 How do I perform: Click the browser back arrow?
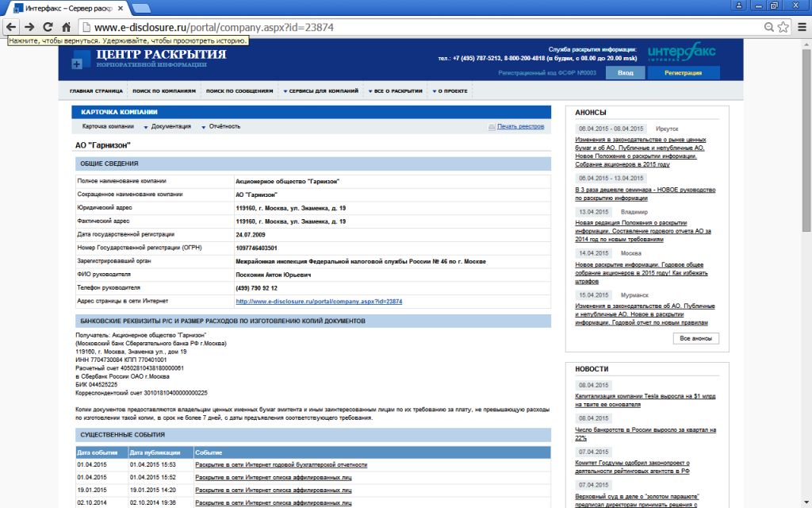(x=10, y=26)
